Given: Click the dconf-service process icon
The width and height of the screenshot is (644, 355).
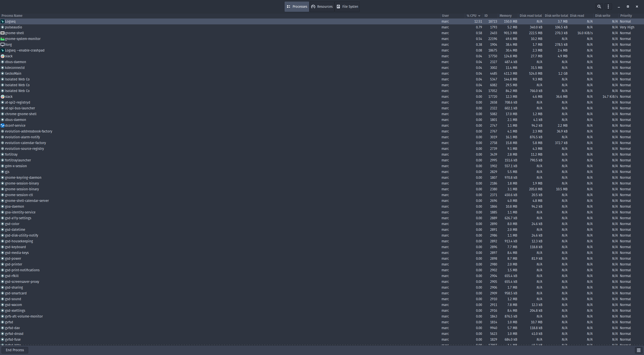Looking at the screenshot, I should coord(2,125).
